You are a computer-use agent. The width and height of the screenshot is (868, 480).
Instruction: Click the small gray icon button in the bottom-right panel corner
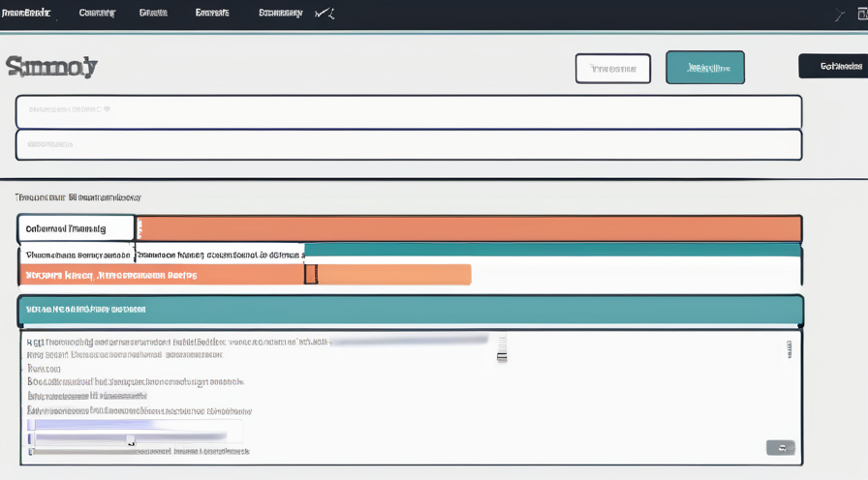point(780,447)
